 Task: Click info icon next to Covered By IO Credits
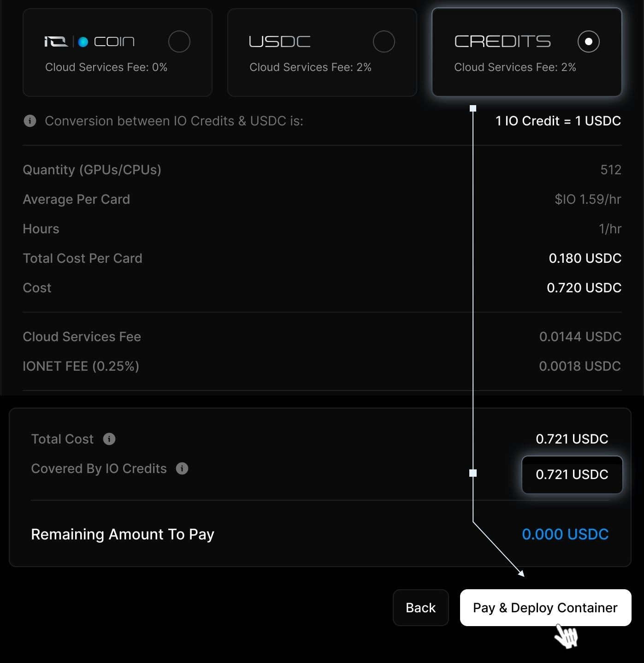pyautogui.click(x=182, y=468)
